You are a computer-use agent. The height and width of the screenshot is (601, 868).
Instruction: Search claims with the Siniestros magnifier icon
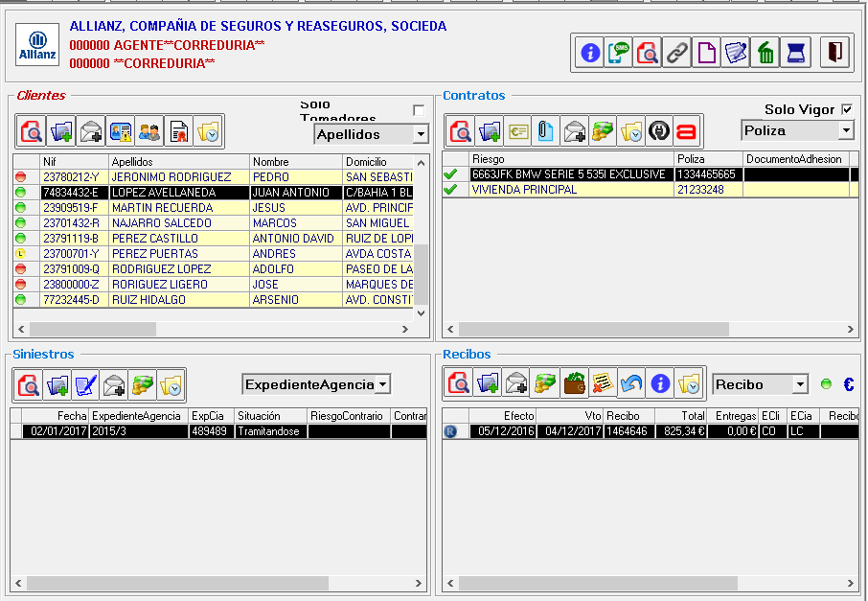[28, 385]
